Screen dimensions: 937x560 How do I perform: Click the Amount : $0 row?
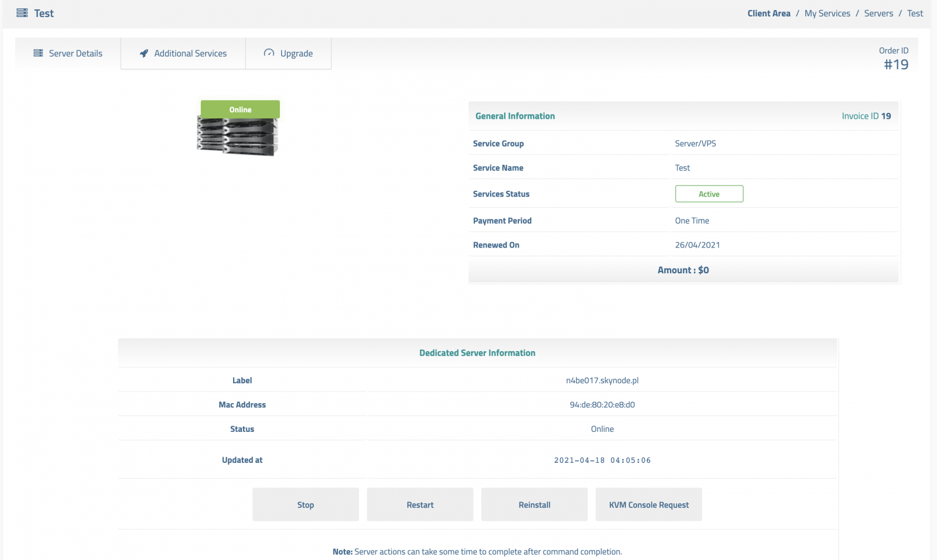(683, 270)
